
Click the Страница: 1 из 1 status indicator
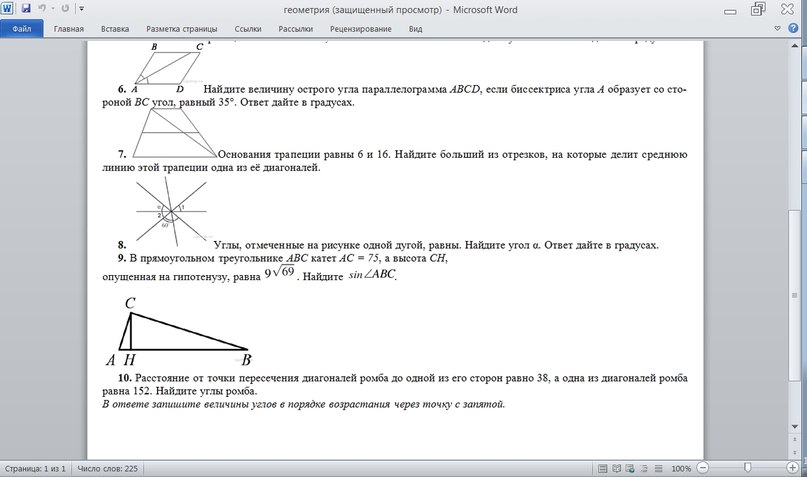click(35, 469)
